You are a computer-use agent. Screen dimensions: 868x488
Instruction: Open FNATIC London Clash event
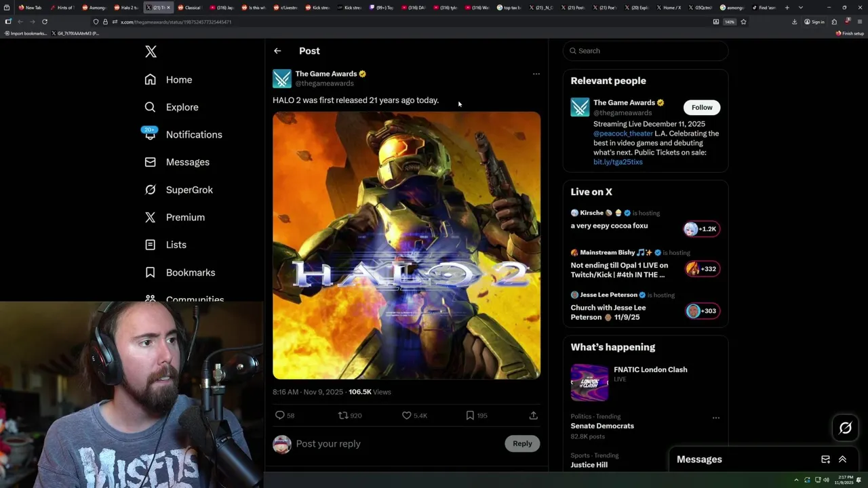[650, 369]
